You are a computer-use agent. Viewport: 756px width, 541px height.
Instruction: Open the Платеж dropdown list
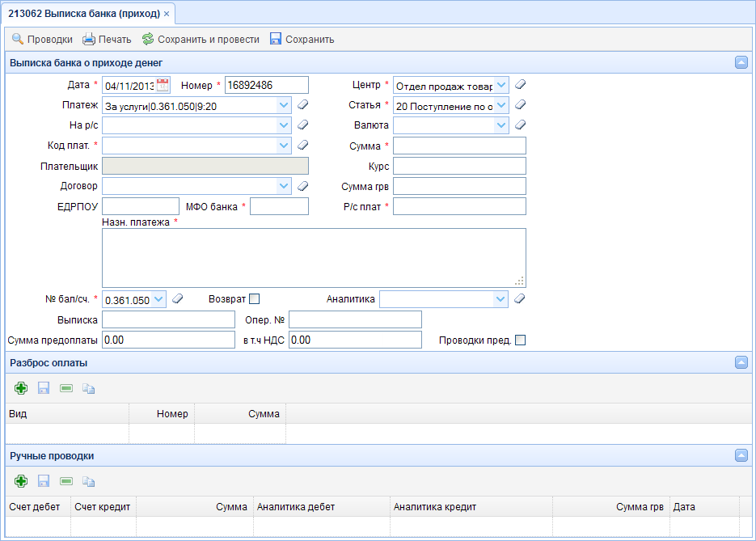(x=284, y=105)
